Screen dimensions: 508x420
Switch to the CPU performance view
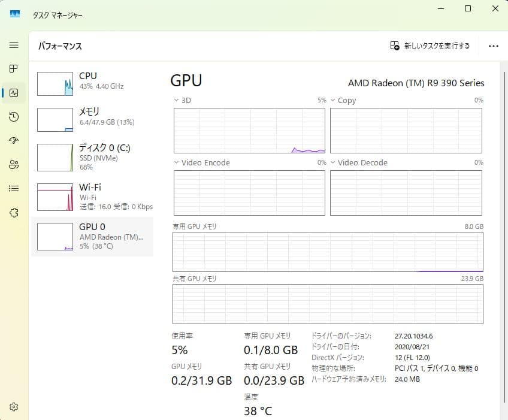click(93, 80)
